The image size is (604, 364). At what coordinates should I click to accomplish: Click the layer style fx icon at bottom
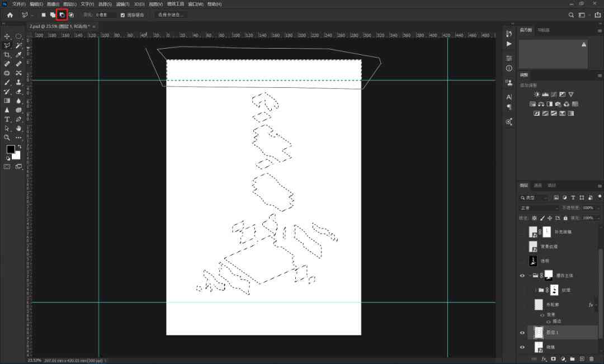point(544,359)
